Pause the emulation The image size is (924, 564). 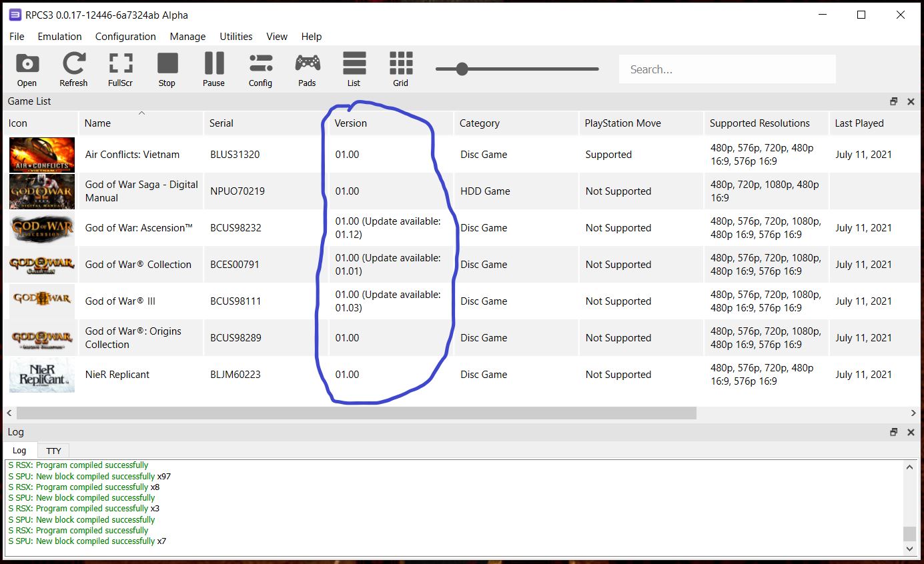pyautogui.click(x=213, y=69)
